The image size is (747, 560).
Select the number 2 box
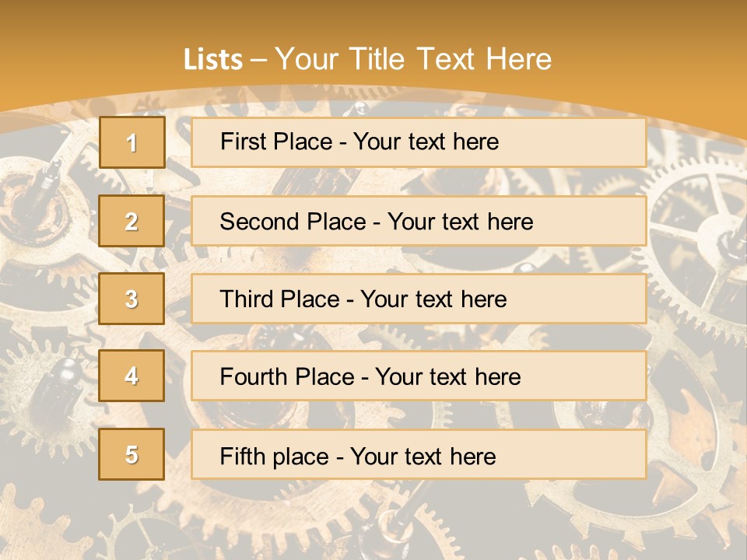coord(132,221)
